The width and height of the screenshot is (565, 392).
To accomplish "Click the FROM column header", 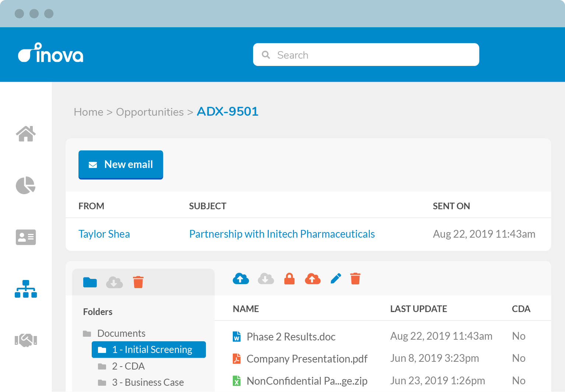I will (x=91, y=206).
